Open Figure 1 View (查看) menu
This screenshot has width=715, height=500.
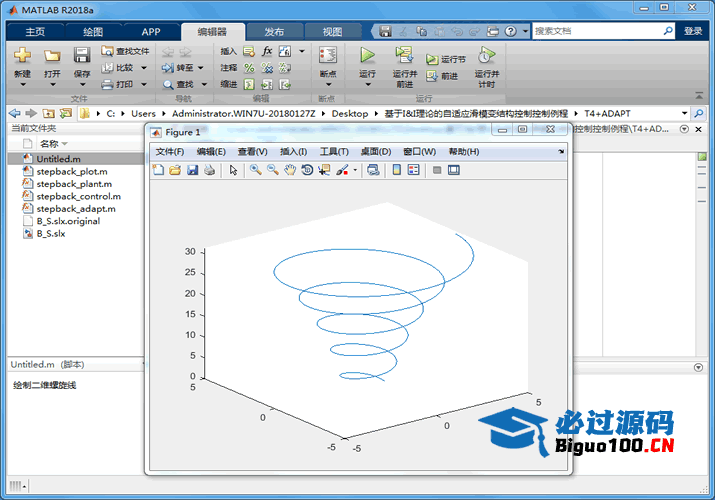[x=252, y=152]
